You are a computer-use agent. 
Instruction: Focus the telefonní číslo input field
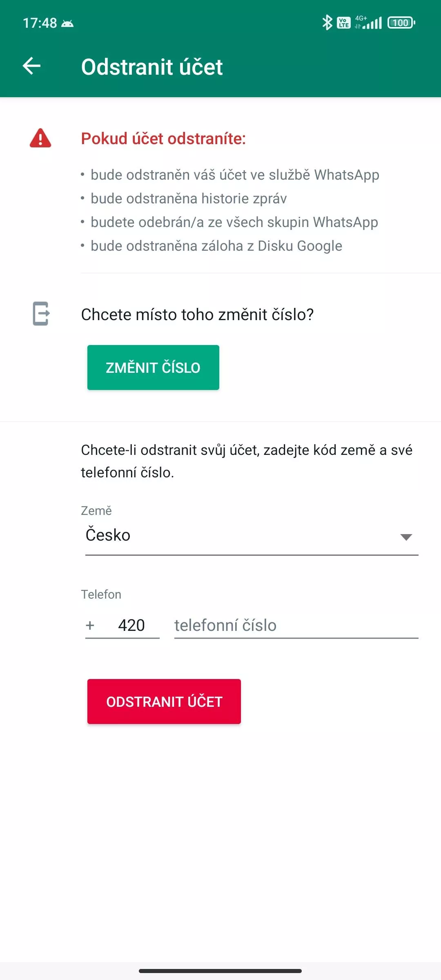(296, 626)
